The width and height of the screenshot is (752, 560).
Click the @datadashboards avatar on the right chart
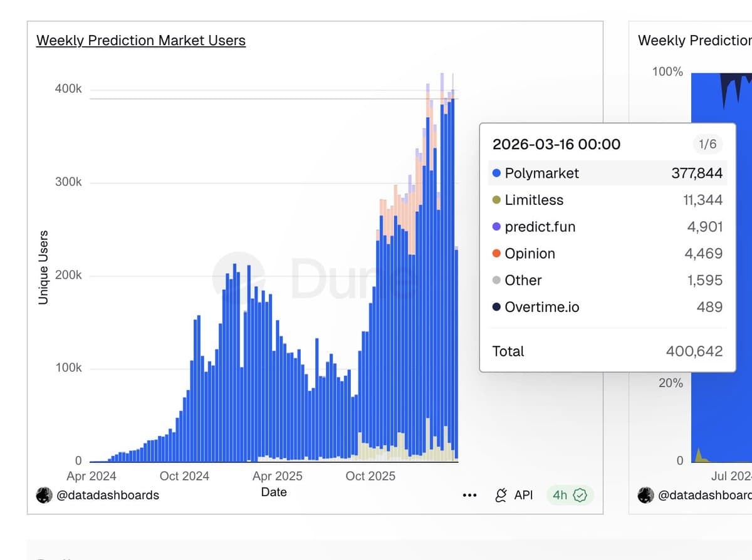[x=645, y=495]
